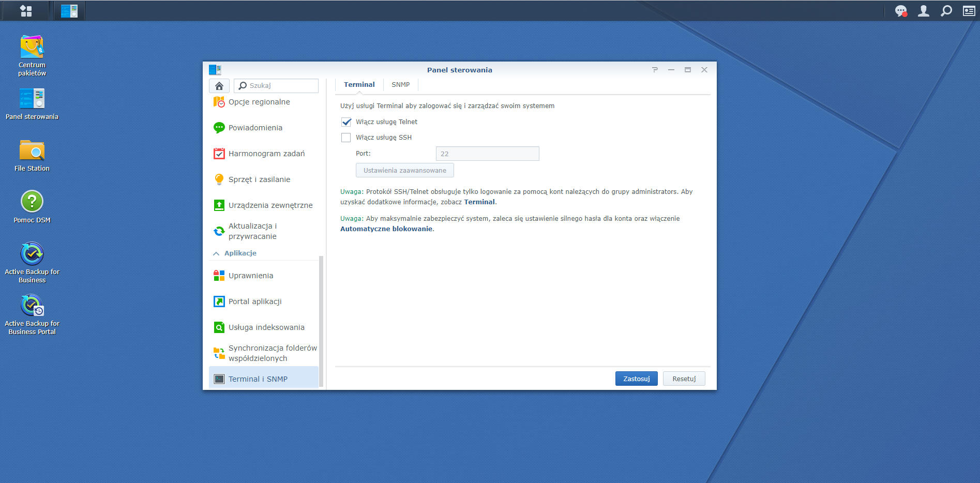980x483 pixels.
Task: Open Synchronizacja folderów współdzielonych
Action: click(264, 353)
